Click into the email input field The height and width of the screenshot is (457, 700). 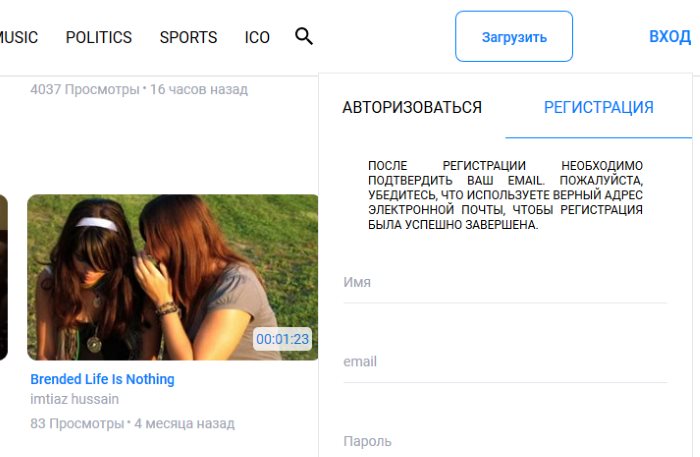(504, 362)
